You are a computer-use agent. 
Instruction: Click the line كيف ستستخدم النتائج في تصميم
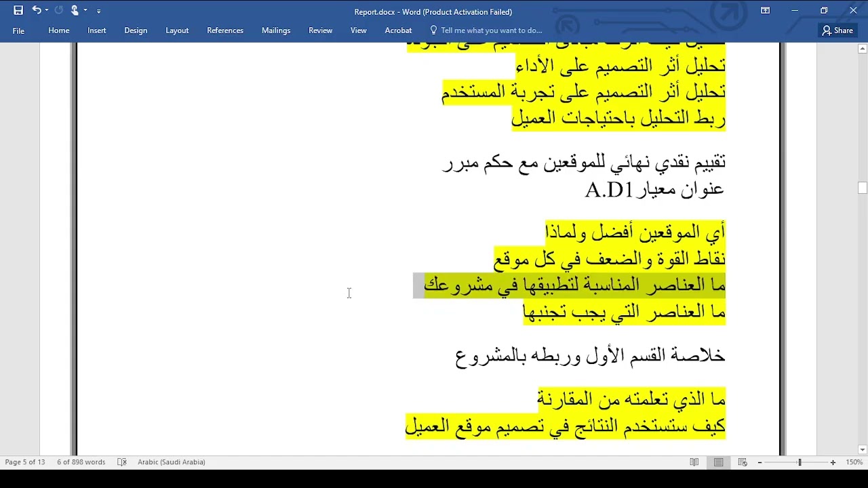click(x=566, y=426)
